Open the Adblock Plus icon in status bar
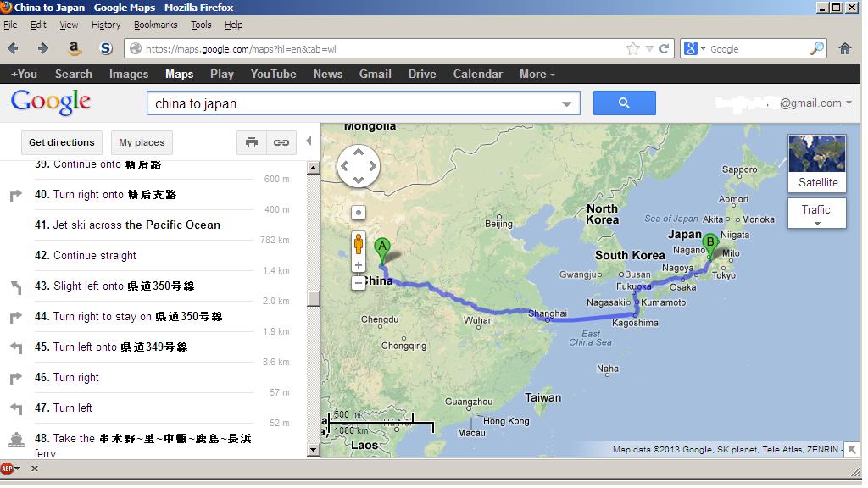Image resolution: width=868 pixels, height=488 pixels. tap(7, 469)
